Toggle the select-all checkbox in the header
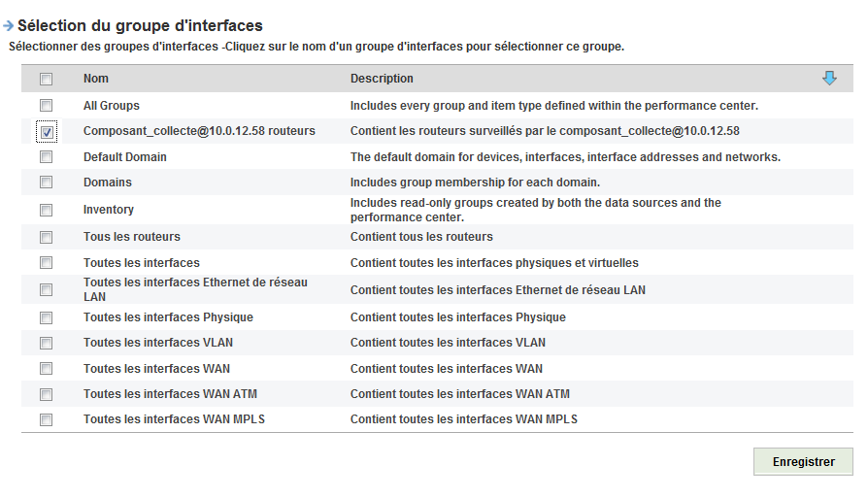The height and width of the screenshot is (499, 868). tap(47, 80)
